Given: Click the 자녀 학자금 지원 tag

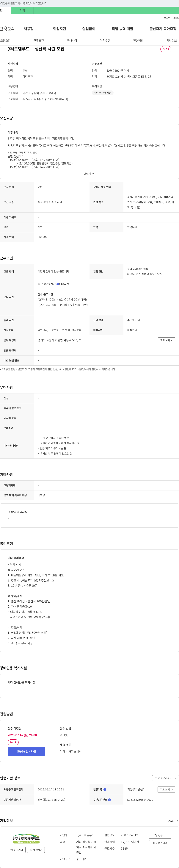Looking at the screenshot, I should tap(102, 93).
